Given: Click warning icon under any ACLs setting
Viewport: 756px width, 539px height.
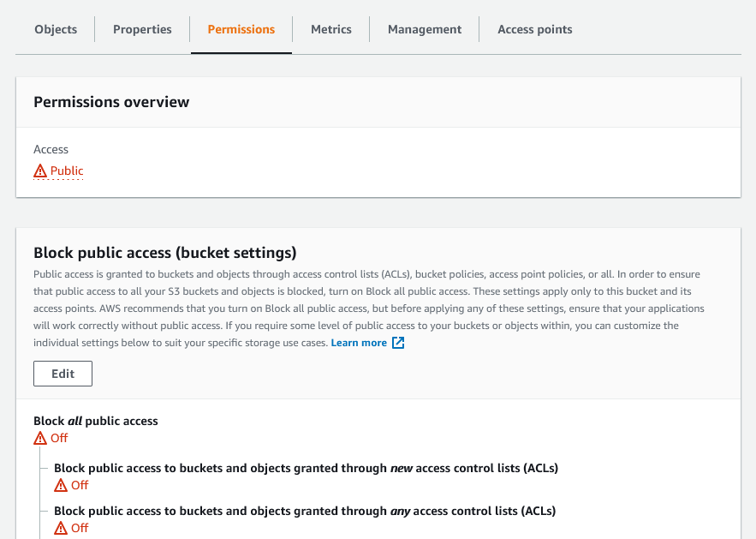Looking at the screenshot, I should (61, 529).
